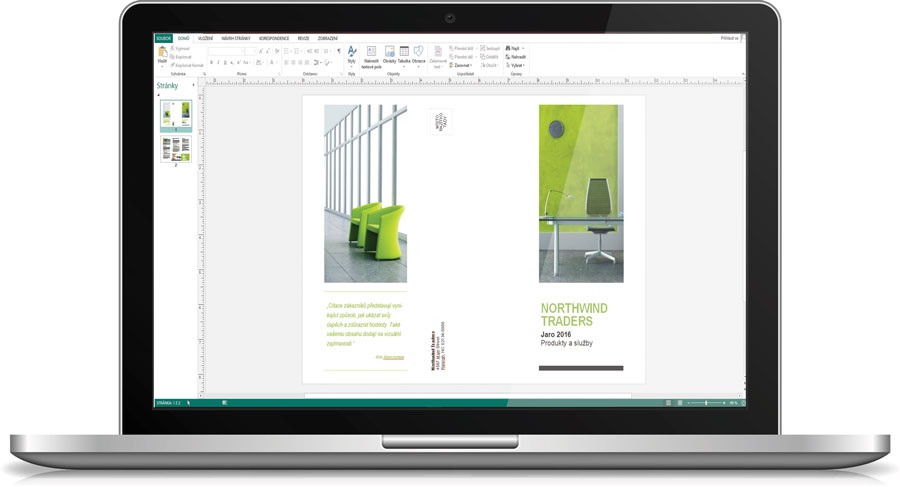The height and width of the screenshot is (487, 900).
Task: Open the SOUBOR file tab
Action: click(x=164, y=38)
